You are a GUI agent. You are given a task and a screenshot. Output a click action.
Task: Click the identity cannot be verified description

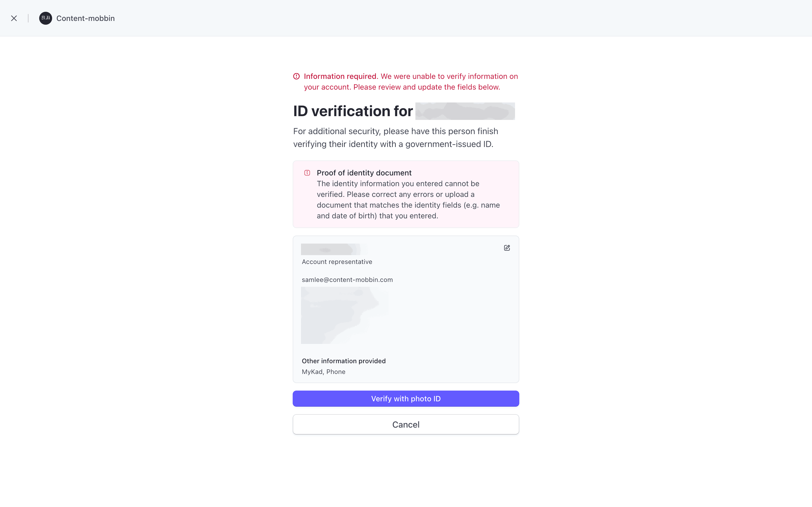point(408,200)
